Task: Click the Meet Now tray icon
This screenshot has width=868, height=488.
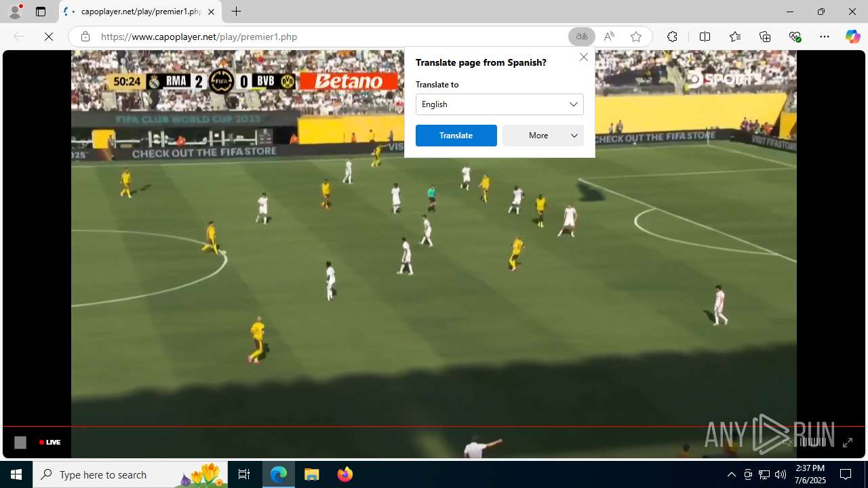Action: [x=748, y=474]
